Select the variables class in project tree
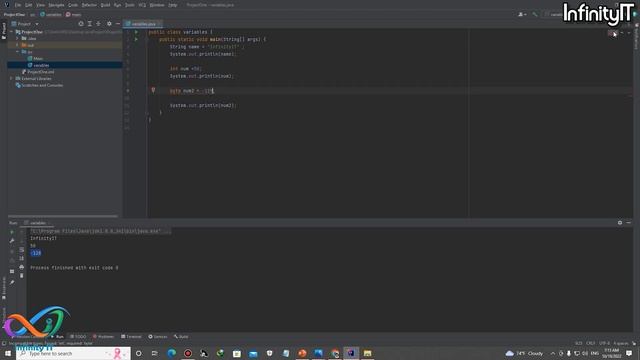Viewport: 640px width, 360px height. [38, 65]
